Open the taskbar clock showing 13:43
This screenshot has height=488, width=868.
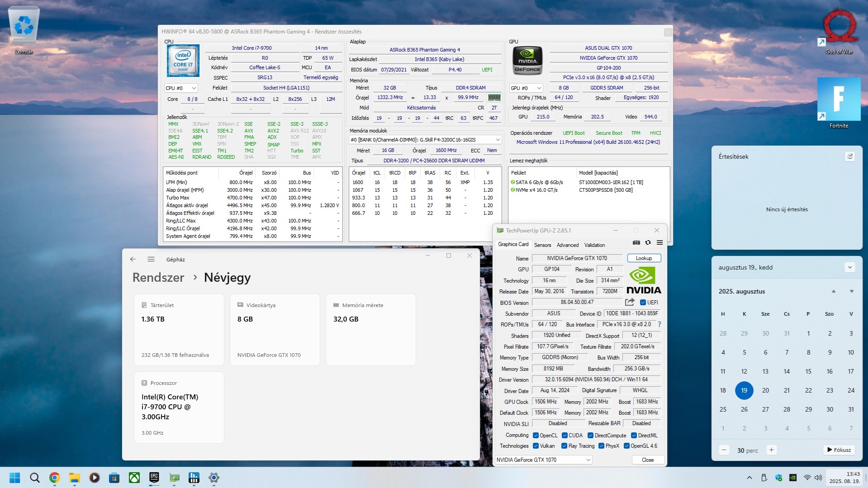coord(844,478)
